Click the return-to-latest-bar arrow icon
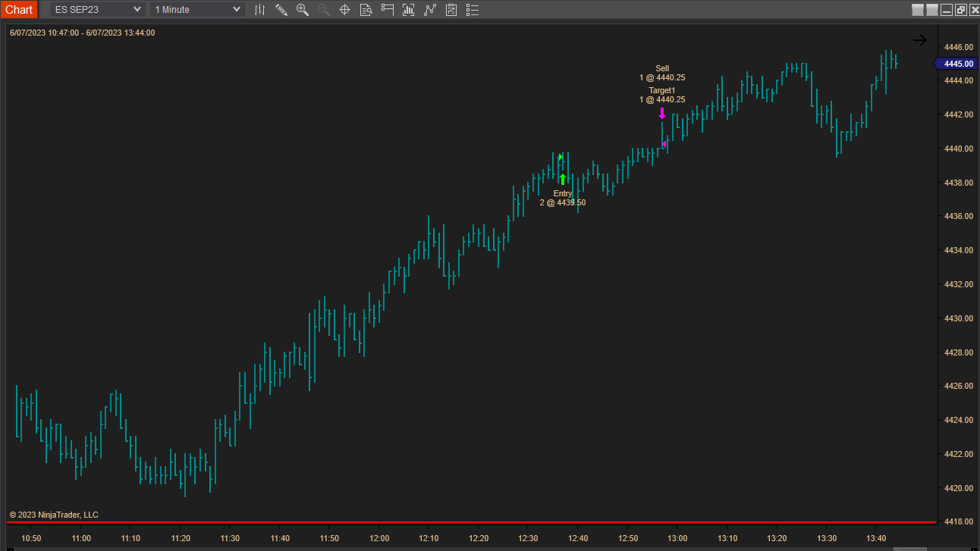980x551 pixels. 919,41
